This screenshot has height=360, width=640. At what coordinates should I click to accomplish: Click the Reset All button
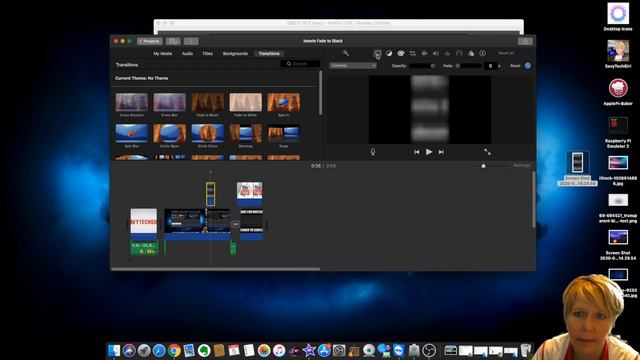click(x=506, y=53)
